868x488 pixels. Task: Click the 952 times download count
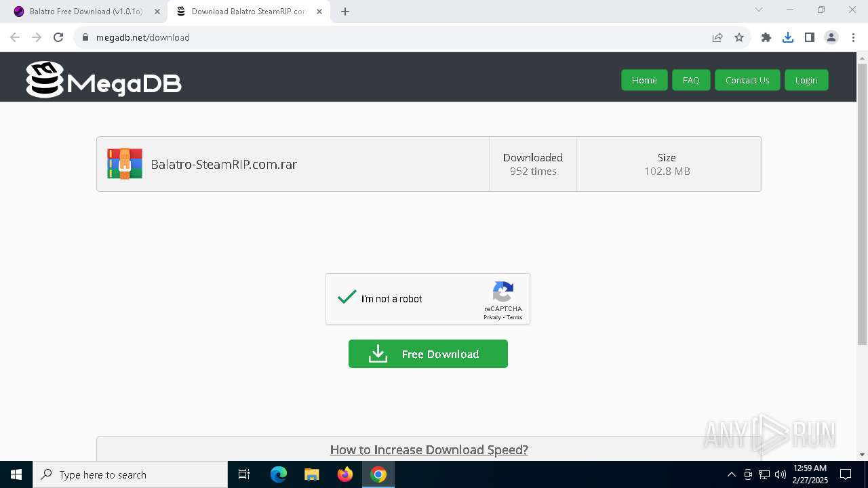533,171
